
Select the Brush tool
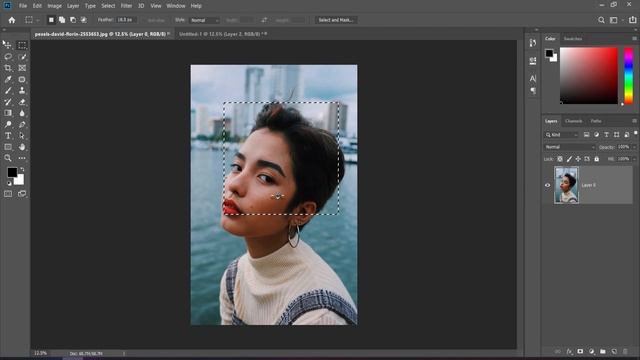[x=8, y=91]
